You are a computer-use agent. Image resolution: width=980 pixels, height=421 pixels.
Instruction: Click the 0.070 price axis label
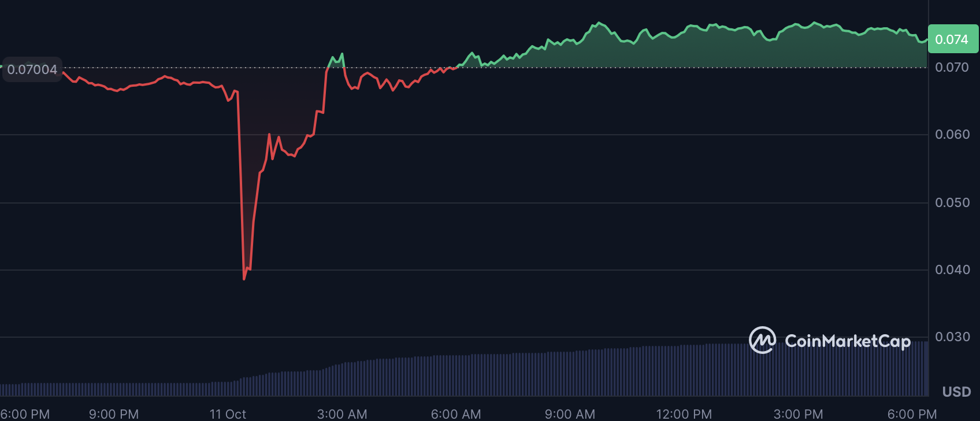tap(952, 68)
